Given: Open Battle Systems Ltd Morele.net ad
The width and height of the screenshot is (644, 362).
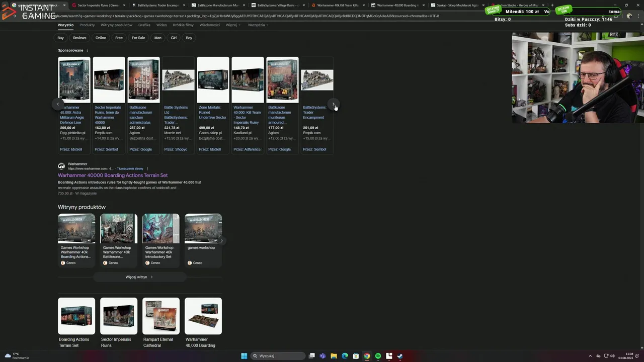Looking at the screenshot, I should 178,105.
